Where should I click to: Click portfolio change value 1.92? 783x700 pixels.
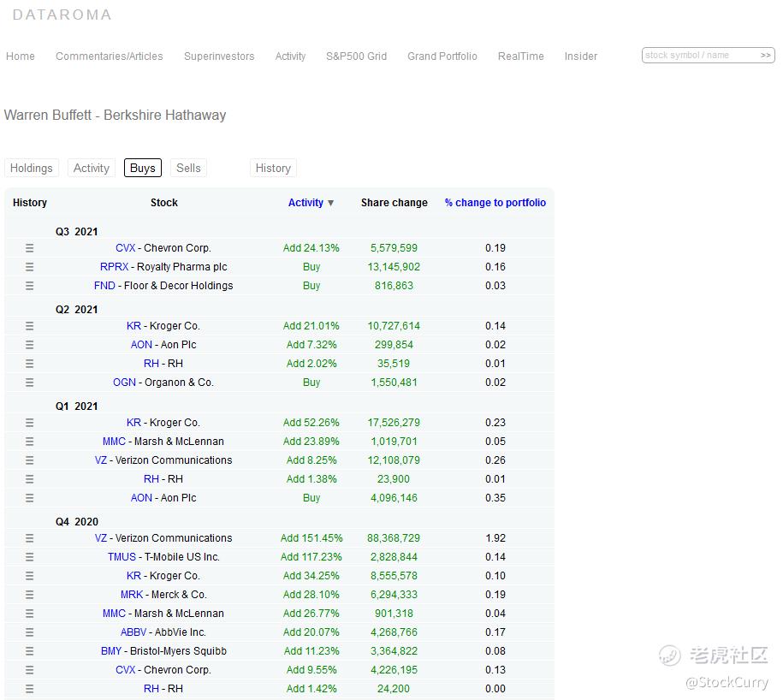495,538
